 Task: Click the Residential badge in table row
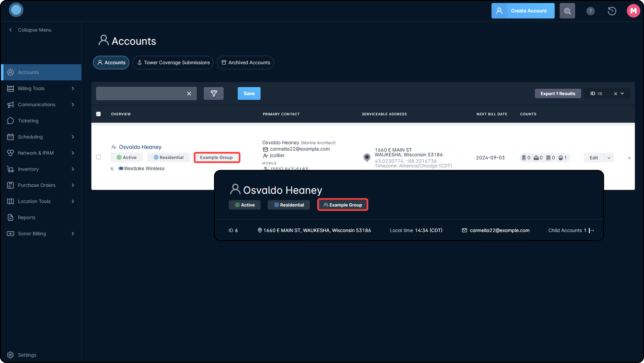[168, 157]
